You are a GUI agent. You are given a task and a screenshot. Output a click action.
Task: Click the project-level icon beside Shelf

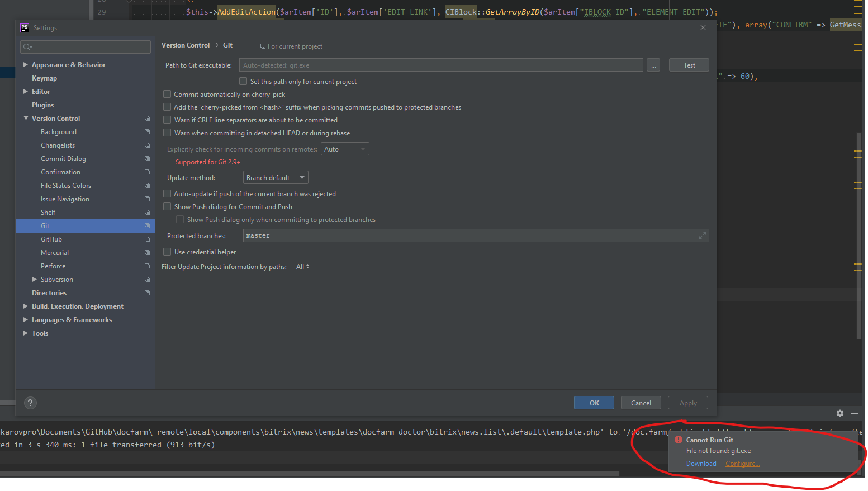pos(148,213)
